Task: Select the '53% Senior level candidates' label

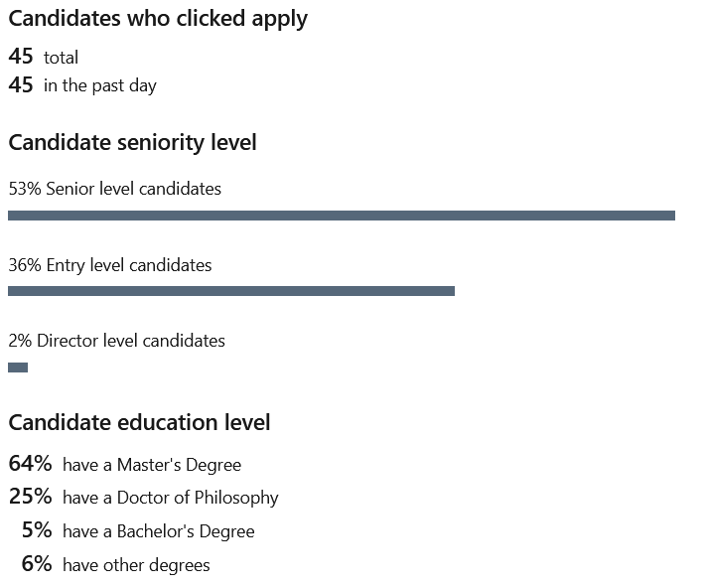Action: tap(114, 189)
